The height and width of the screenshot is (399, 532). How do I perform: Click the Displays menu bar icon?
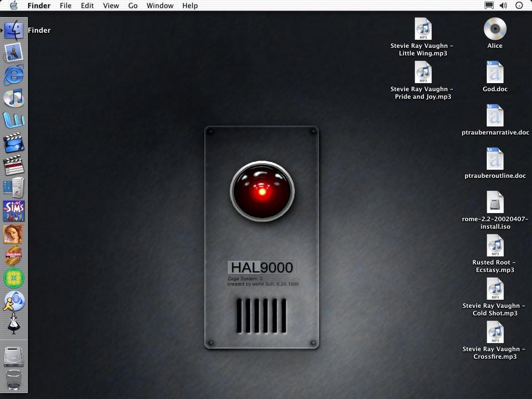(489, 6)
